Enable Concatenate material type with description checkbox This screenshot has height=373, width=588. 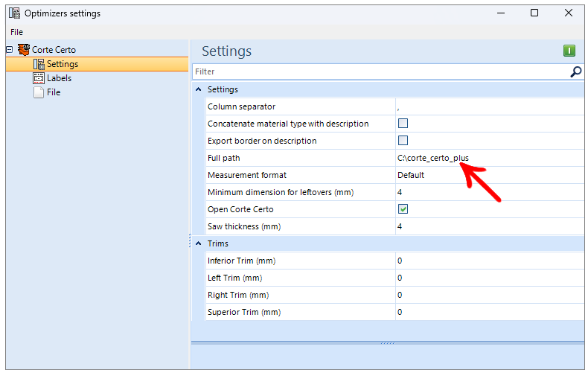click(403, 124)
